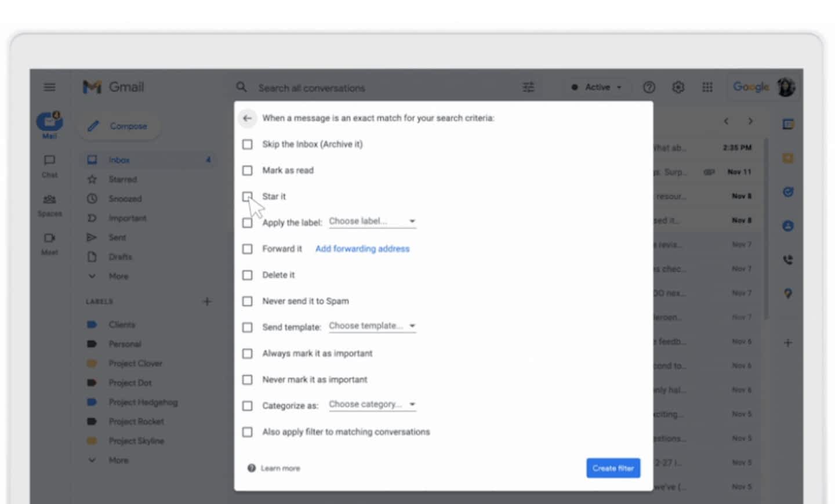
Task: Select the Inbox folder in sidebar
Action: 119,160
